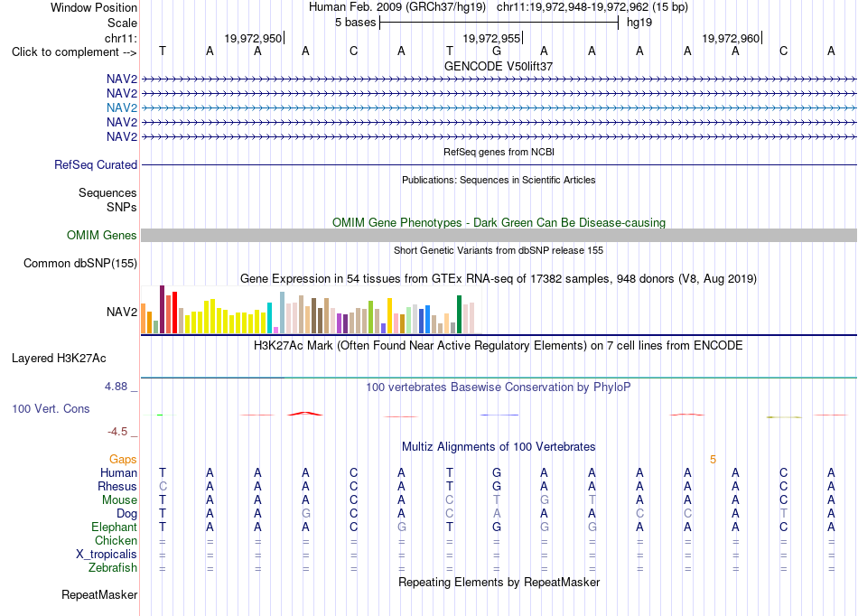Click the GTEx Gene Expression track title

point(499,279)
